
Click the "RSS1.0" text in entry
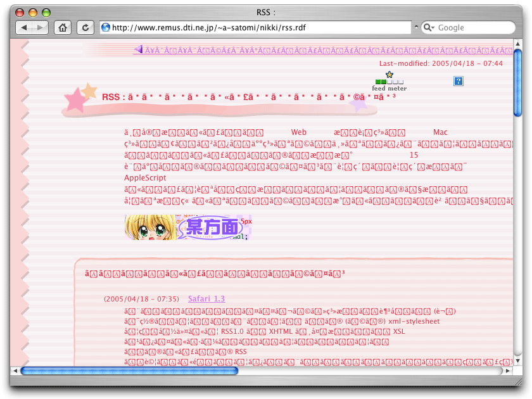tap(234, 331)
